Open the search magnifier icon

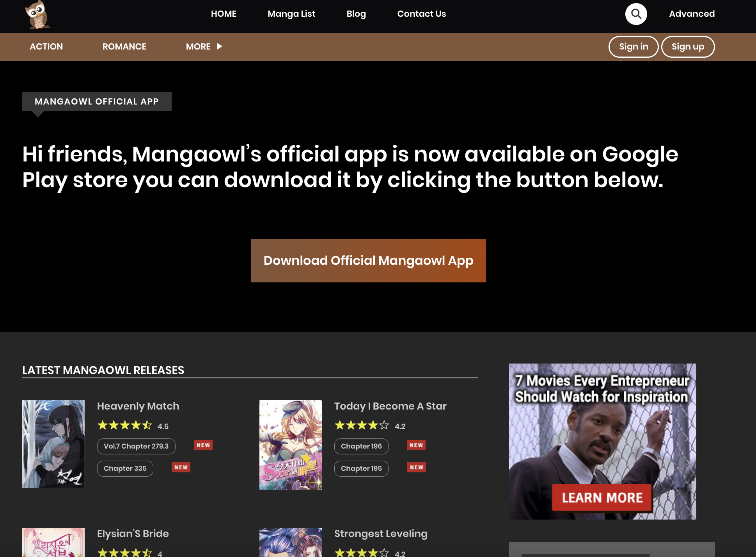pyautogui.click(x=636, y=14)
